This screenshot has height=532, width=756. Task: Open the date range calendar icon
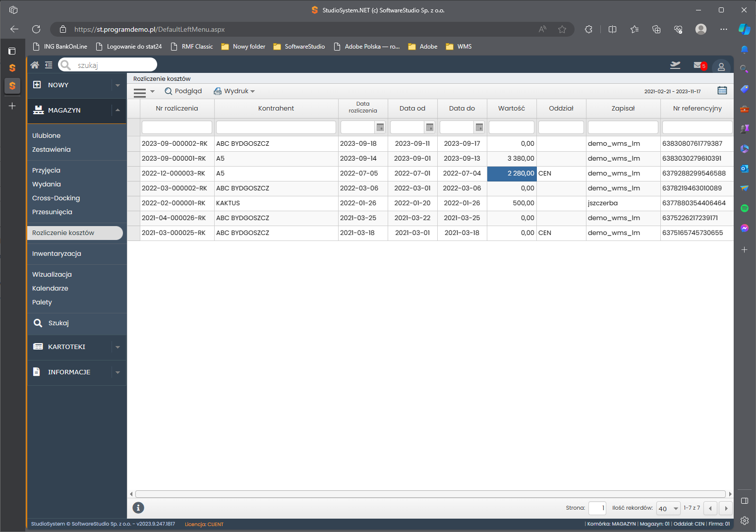pyautogui.click(x=722, y=91)
